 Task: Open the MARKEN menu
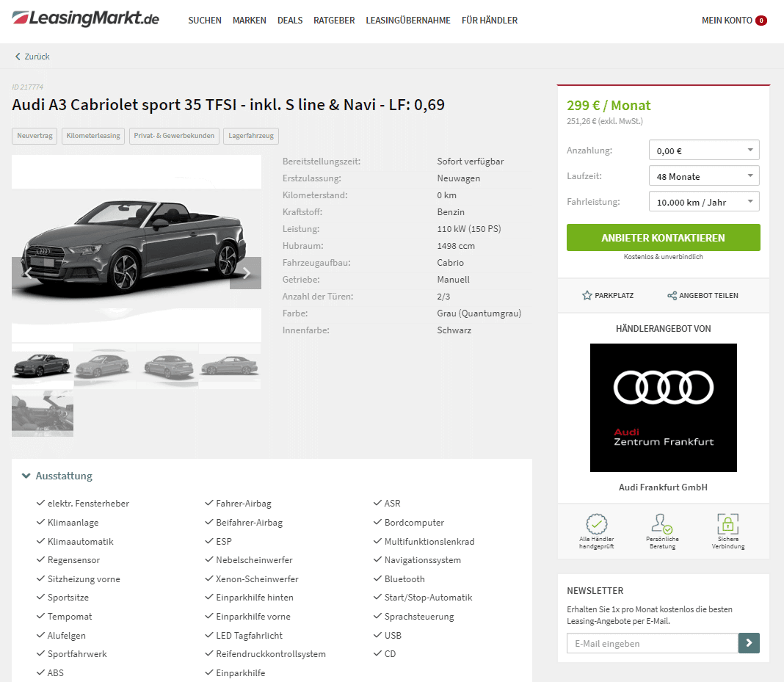[x=249, y=21]
